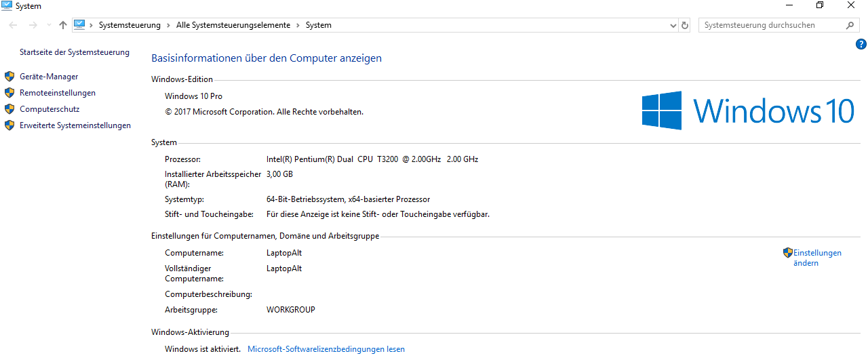Click the Windows 10 logo
The image size is (868, 360).
[748, 111]
